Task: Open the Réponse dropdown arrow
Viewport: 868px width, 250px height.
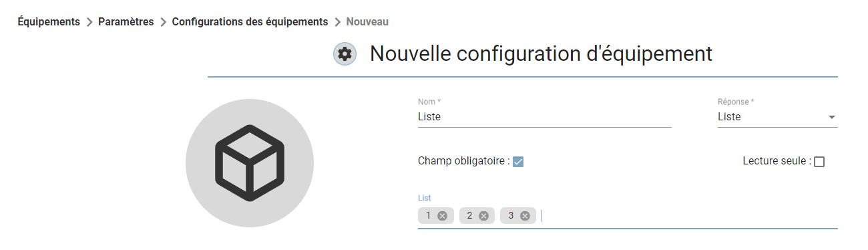Action: (831, 117)
